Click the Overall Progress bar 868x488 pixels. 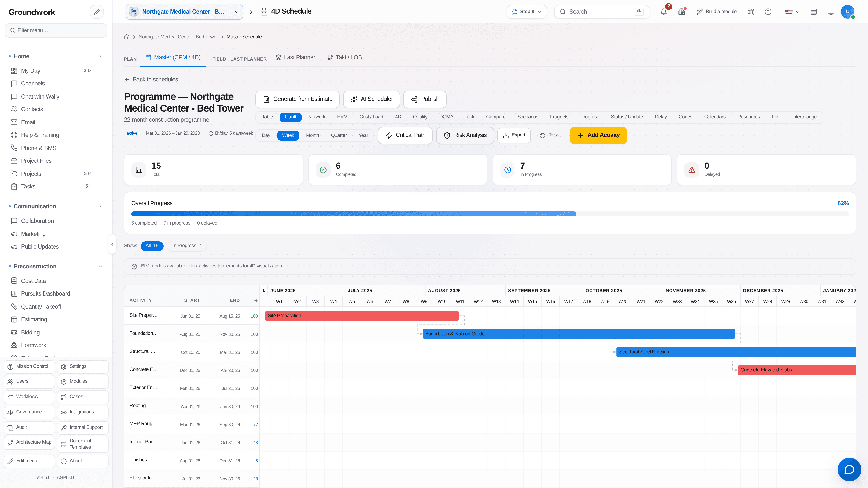490,214
